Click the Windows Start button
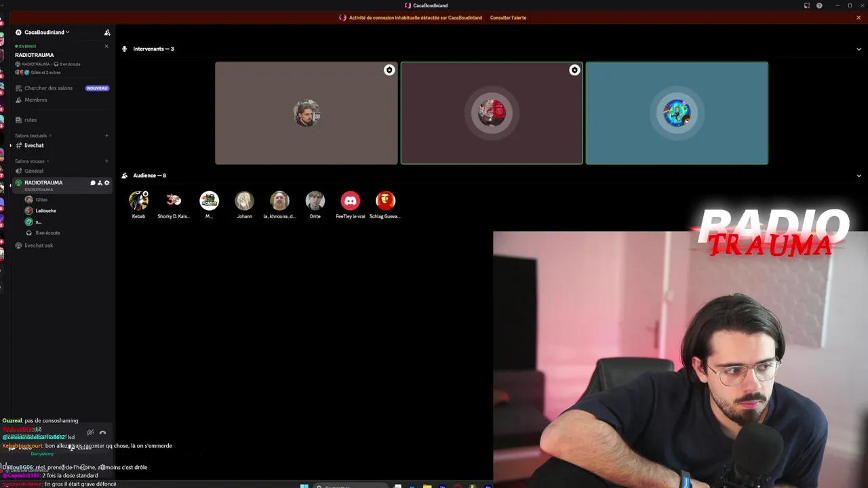 (304, 485)
